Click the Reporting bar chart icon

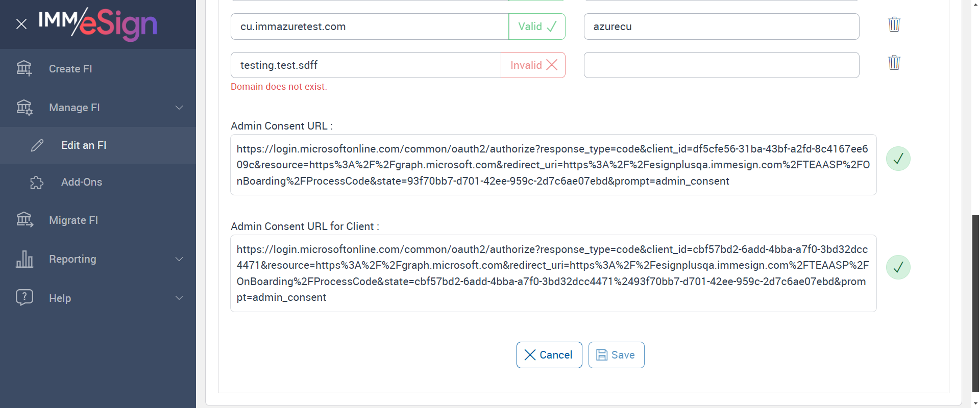[24, 259]
